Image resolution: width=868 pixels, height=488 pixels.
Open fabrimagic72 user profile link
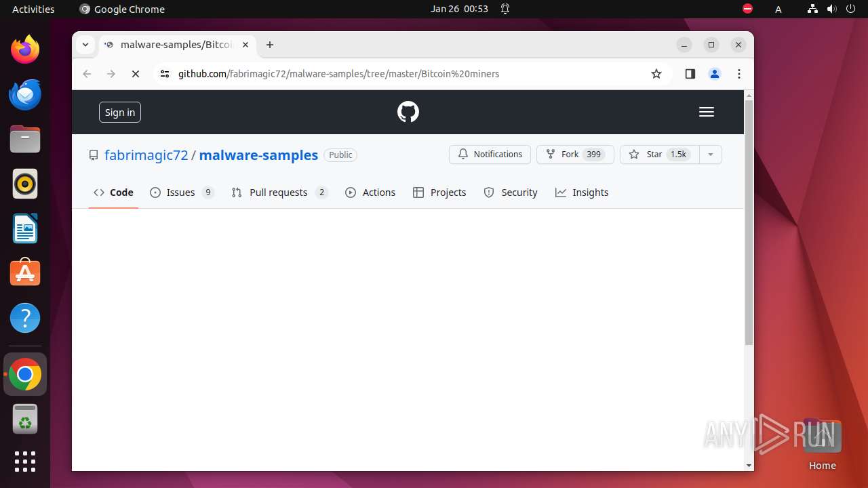pos(146,155)
